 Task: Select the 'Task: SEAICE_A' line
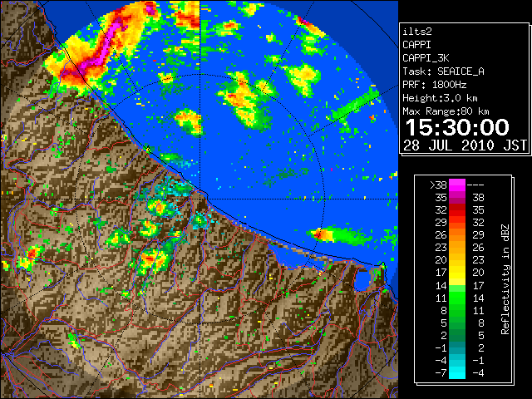(x=443, y=71)
